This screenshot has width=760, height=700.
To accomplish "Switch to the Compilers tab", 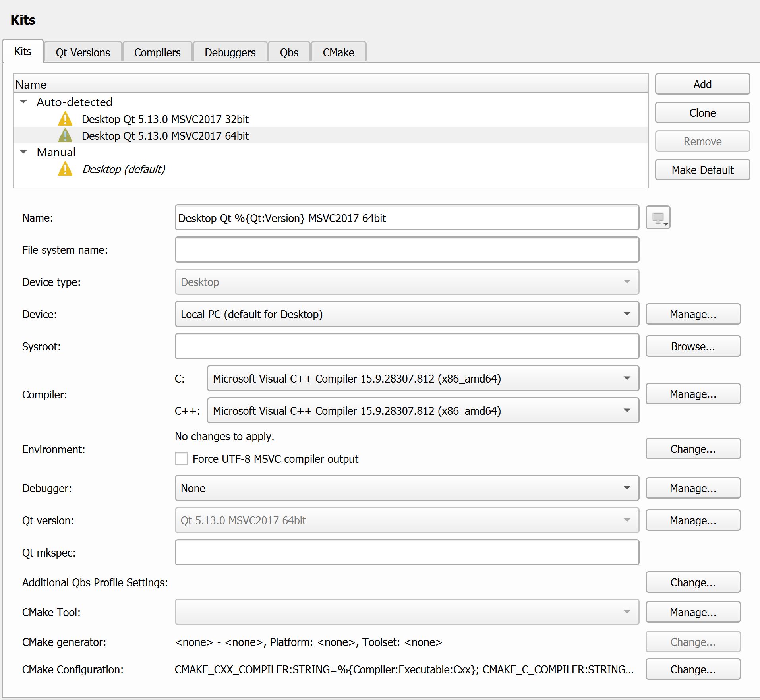I will click(157, 52).
